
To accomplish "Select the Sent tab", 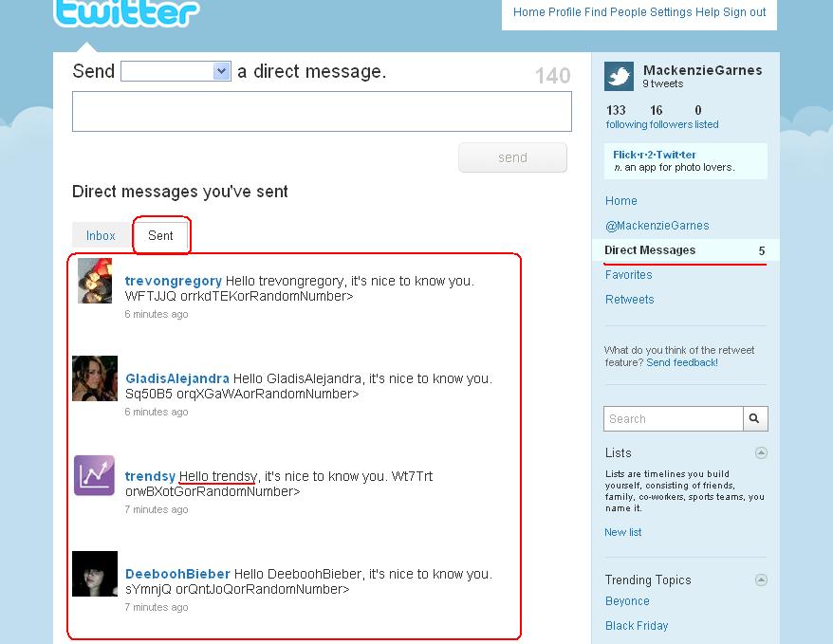I will pyautogui.click(x=160, y=236).
